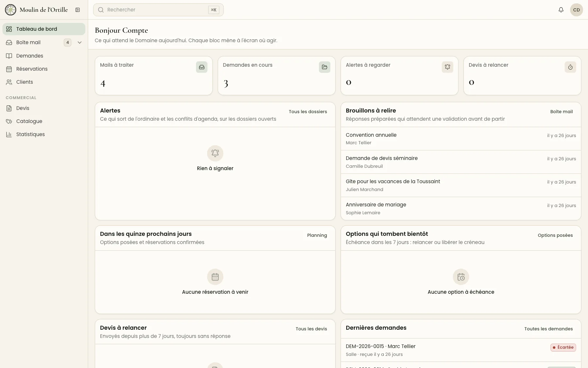
Task: Click the inbox icon on Mails à traiter card
Action: pos(202,67)
